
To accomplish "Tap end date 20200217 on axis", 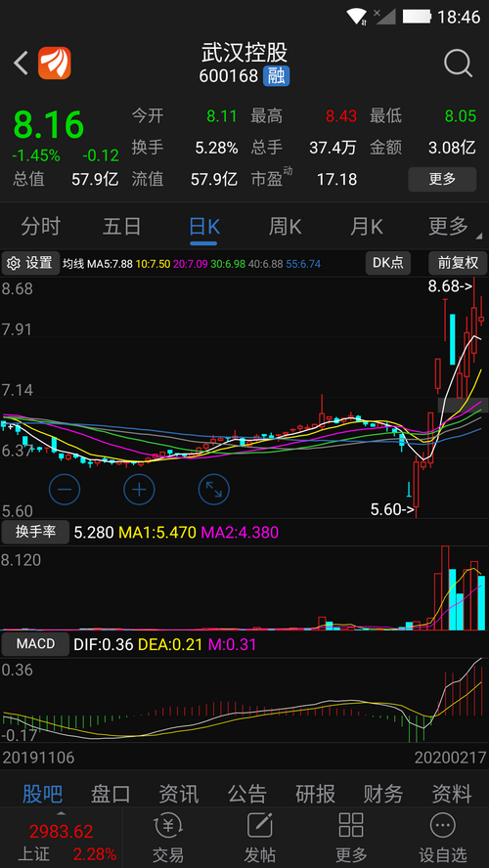I will 450,758.
